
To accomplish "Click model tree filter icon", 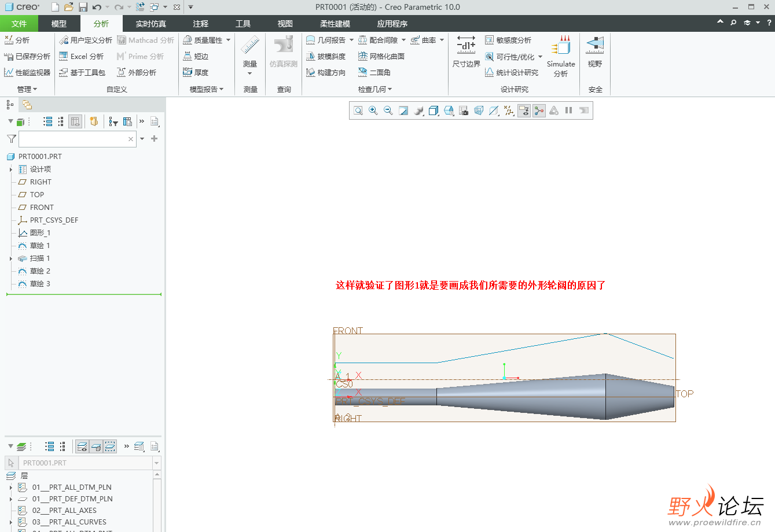I will click(x=11, y=139).
